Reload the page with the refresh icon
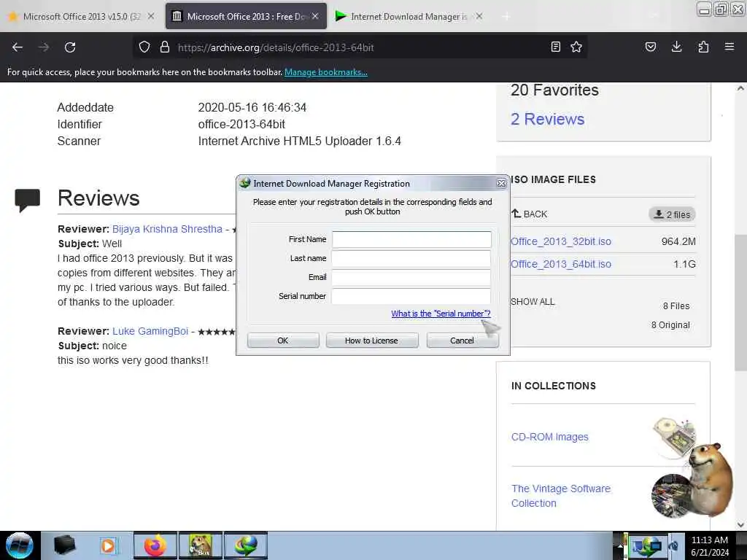 (x=70, y=47)
